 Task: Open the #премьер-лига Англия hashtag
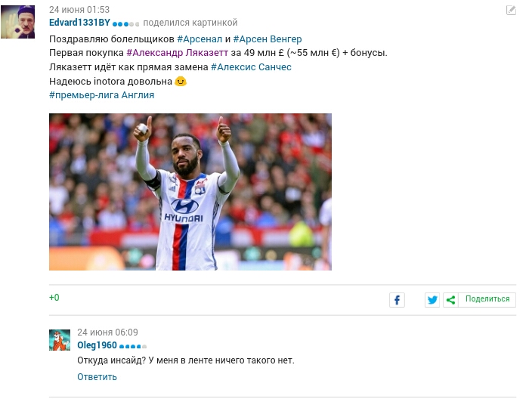coord(102,95)
